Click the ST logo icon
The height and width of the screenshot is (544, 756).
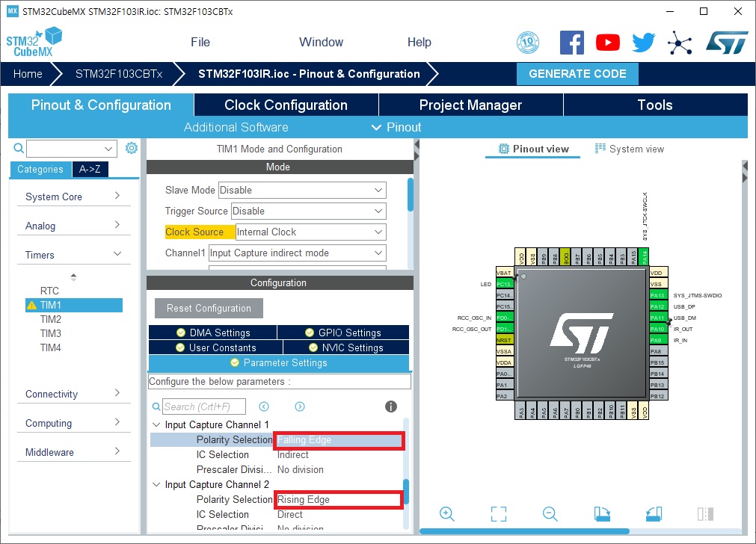727,43
